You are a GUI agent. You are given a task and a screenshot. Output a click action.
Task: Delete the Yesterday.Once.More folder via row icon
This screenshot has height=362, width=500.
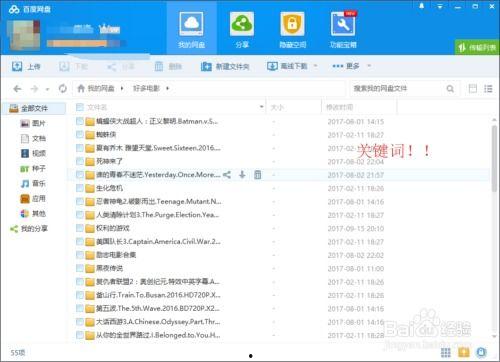point(258,175)
